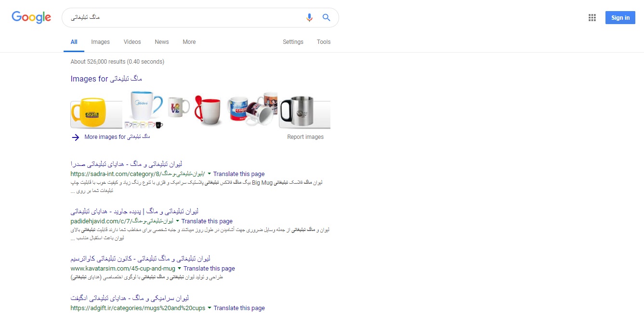
Task: Click the Report images link
Action: [305, 137]
